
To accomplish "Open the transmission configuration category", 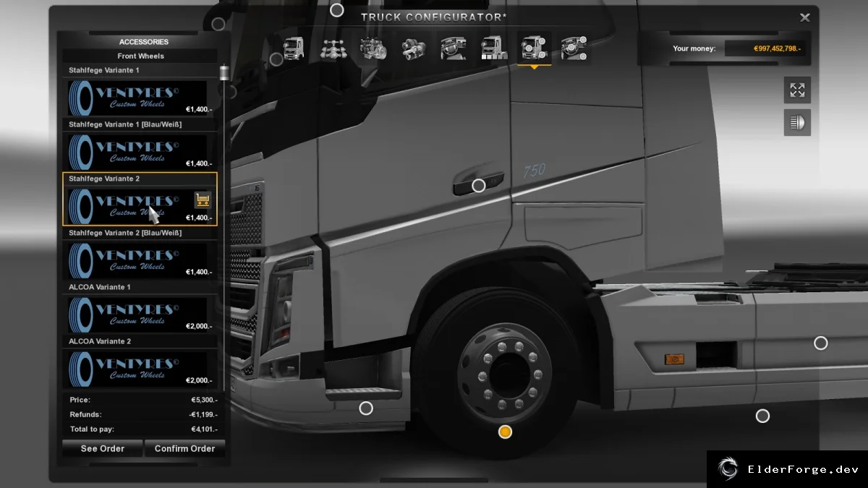I will [x=414, y=48].
